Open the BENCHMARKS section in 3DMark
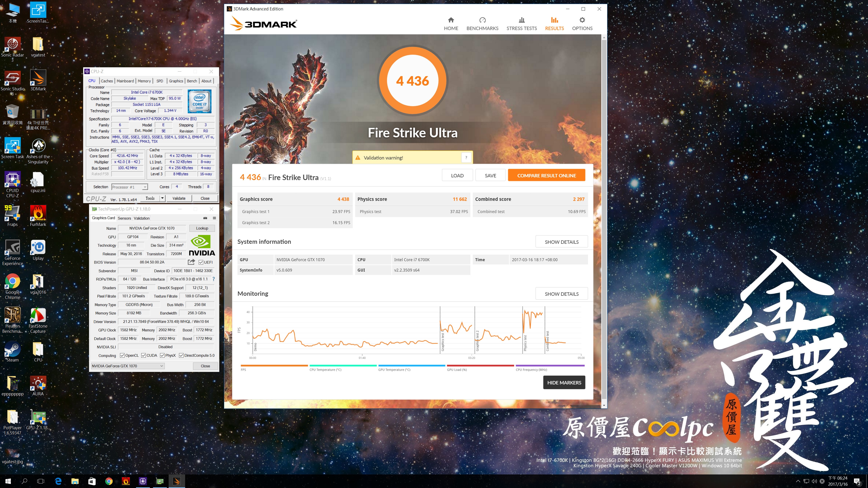Viewport: 868px width, 488px height. click(482, 24)
